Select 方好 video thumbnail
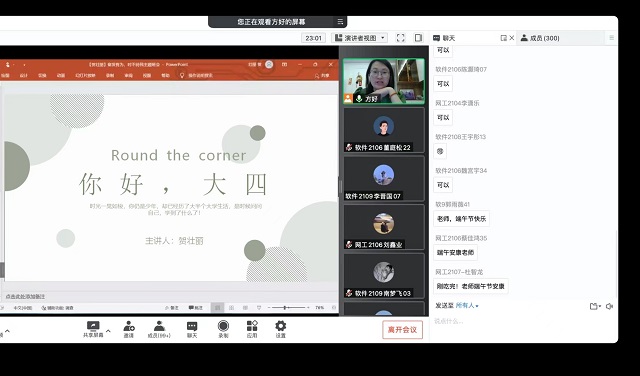 (x=384, y=81)
